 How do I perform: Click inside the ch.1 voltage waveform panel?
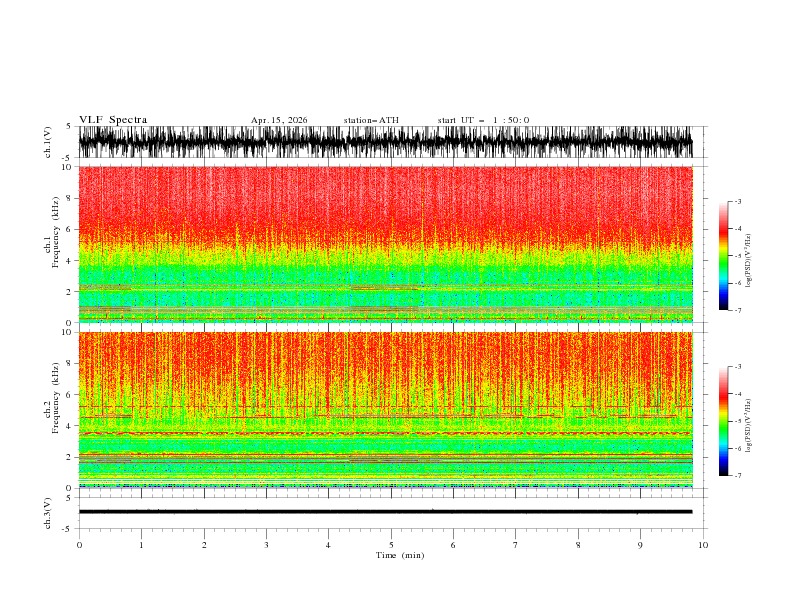[x=385, y=142]
